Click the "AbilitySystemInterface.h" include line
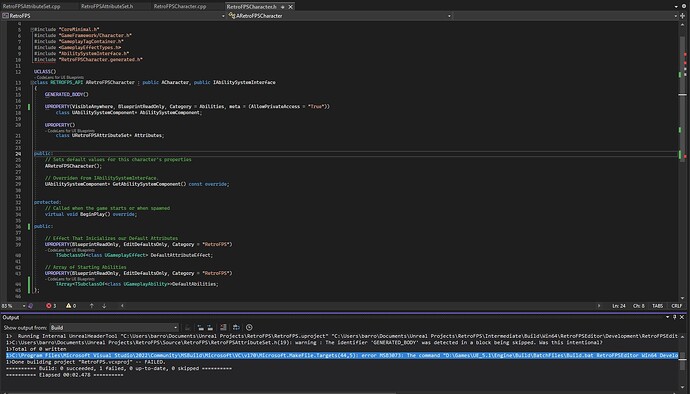The image size is (690, 394). pyautogui.click(x=81, y=53)
